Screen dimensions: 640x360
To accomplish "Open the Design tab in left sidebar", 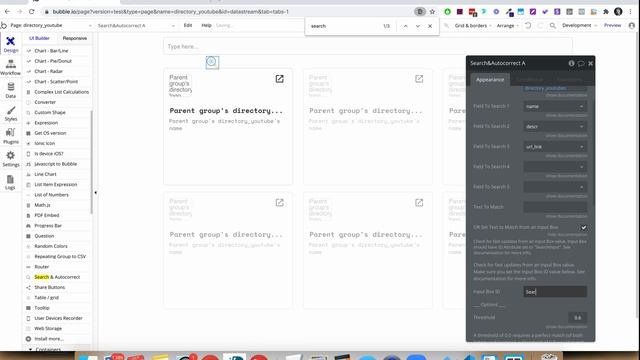I will 11,44.
